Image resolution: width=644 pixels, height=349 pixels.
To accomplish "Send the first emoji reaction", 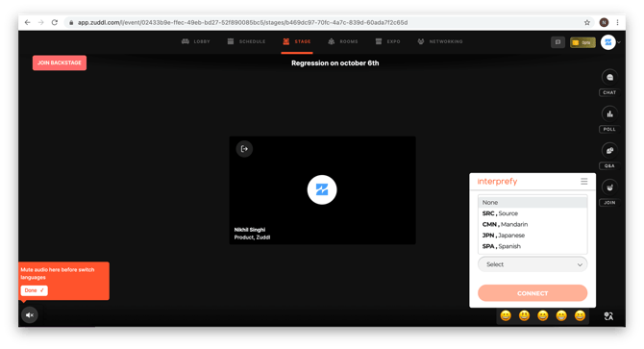I will tap(506, 315).
